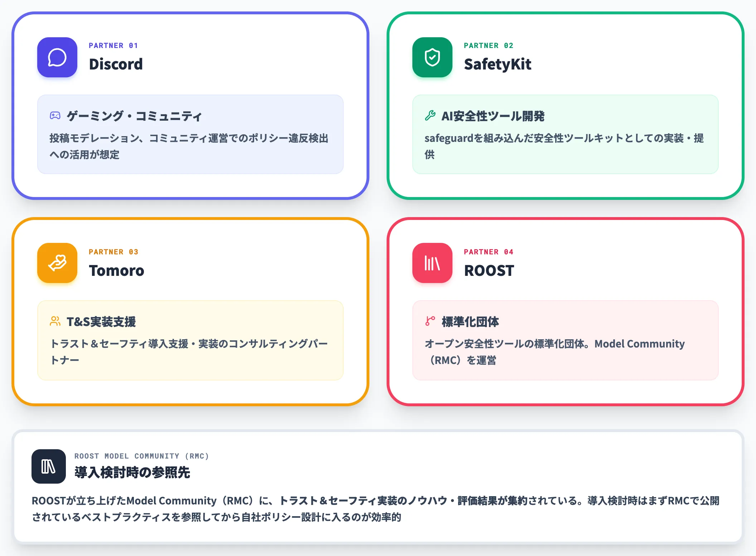The height and width of the screenshot is (556, 756).
Task: Click the ROOST partner name
Action: pyautogui.click(x=489, y=270)
